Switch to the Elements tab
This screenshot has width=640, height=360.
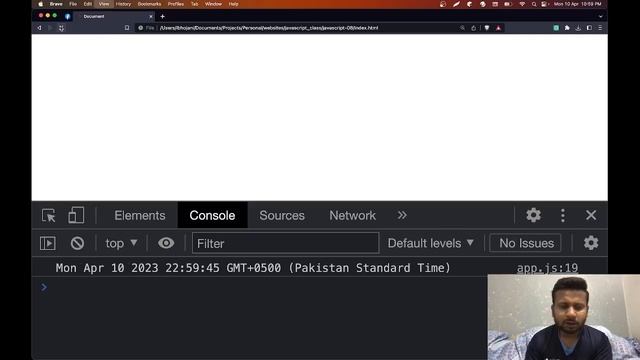click(x=140, y=216)
